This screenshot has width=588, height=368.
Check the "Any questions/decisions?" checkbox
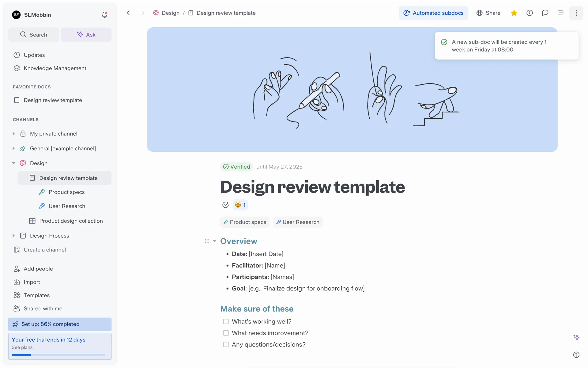(226, 344)
